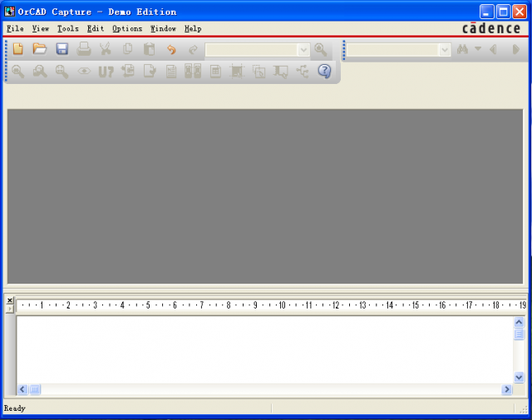Click the Zoom In magnifier icon

coord(18,72)
